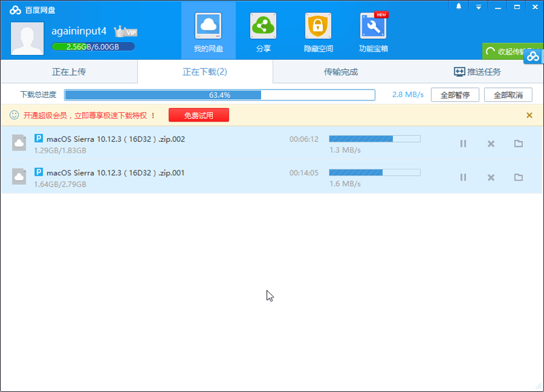The image size is (544, 392).
Task: Click the 百度网盘 logo in title bar
Action: pyautogui.click(x=32, y=10)
